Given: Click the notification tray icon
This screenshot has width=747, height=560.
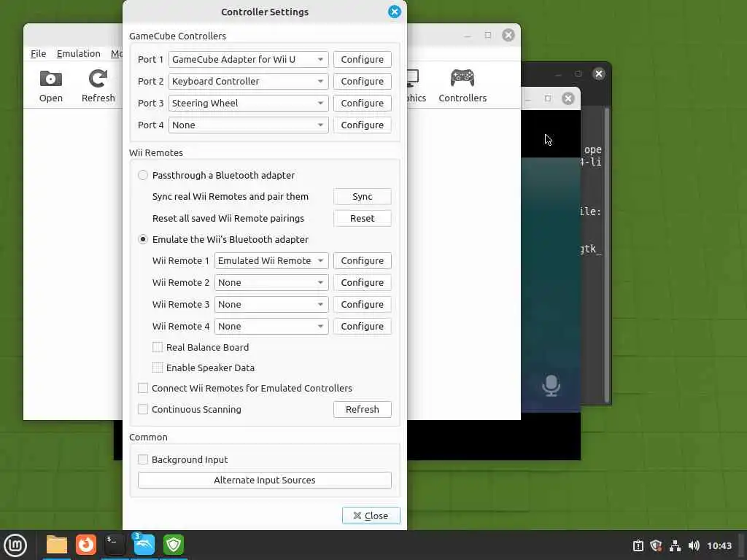Looking at the screenshot, I should pyautogui.click(x=638, y=545).
